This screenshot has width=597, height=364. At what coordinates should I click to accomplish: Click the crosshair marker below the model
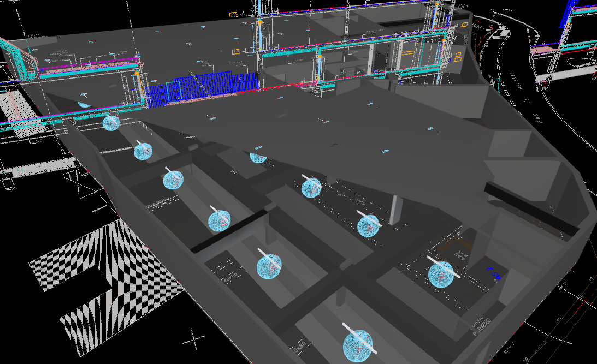(x=193, y=341)
